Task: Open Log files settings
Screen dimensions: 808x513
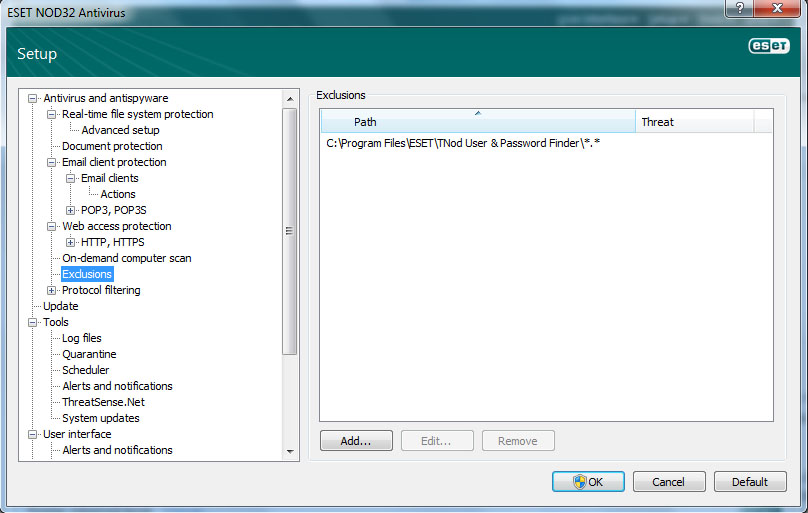Action: click(81, 338)
